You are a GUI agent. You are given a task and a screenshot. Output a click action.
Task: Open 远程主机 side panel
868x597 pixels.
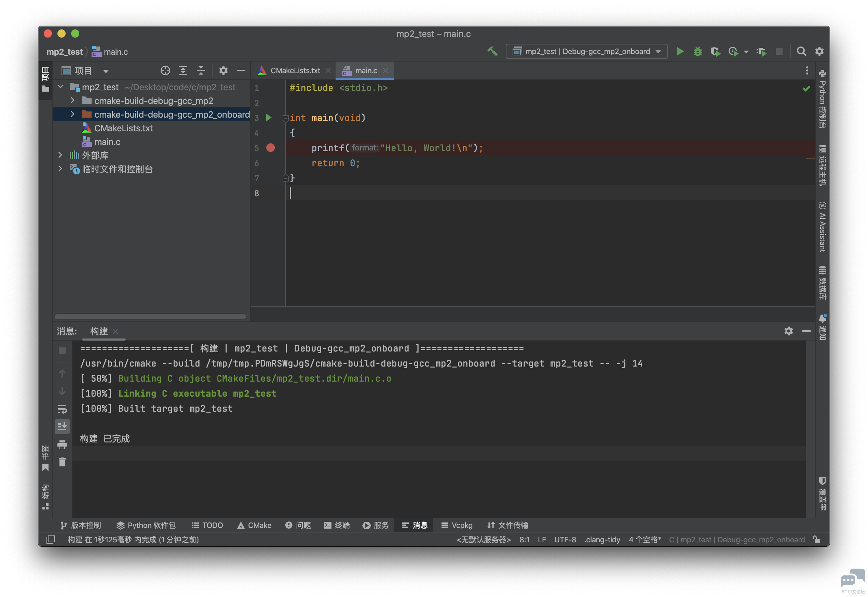click(822, 165)
